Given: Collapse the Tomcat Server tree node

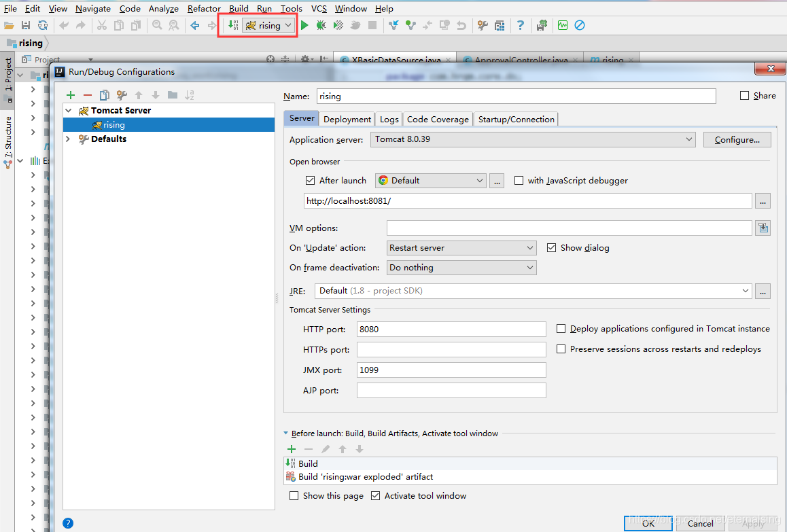Looking at the screenshot, I should (69, 111).
